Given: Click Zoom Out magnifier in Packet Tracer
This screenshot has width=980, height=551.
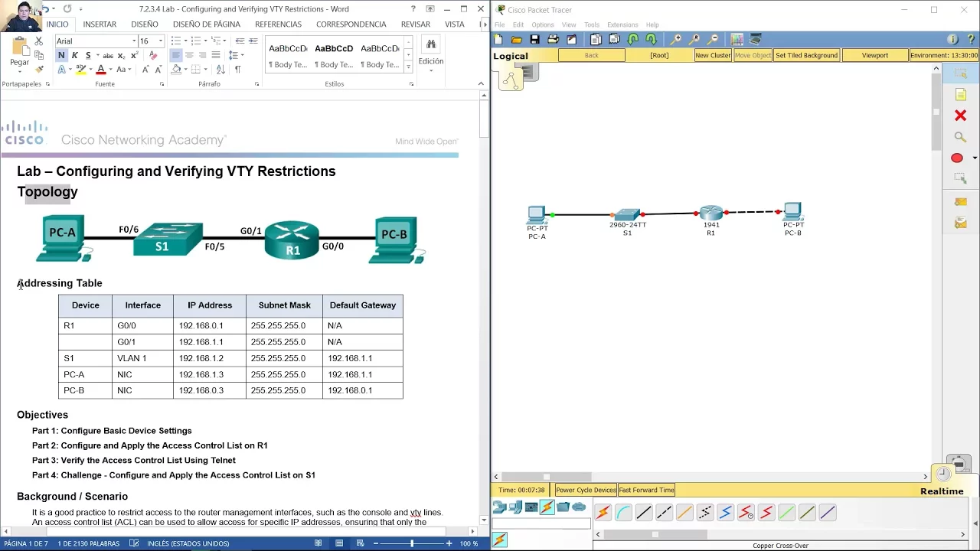Looking at the screenshot, I should click(x=713, y=40).
